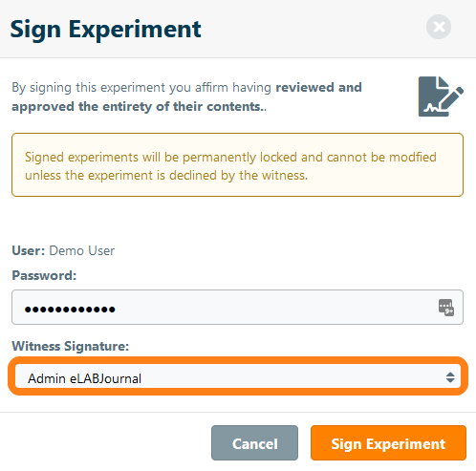Focus the Password input field

237,308
